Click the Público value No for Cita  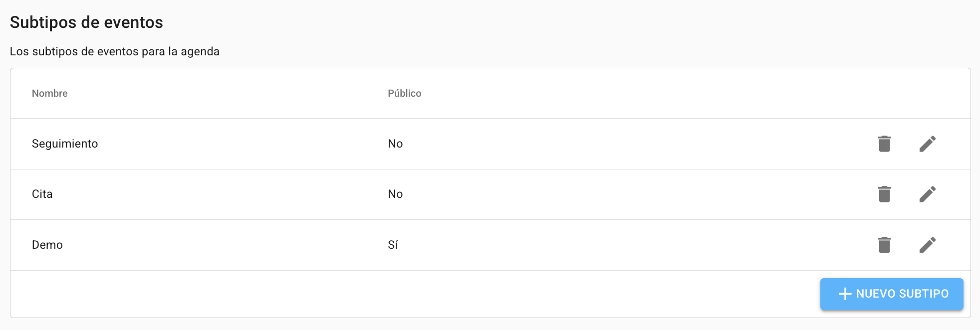[x=395, y=194]
